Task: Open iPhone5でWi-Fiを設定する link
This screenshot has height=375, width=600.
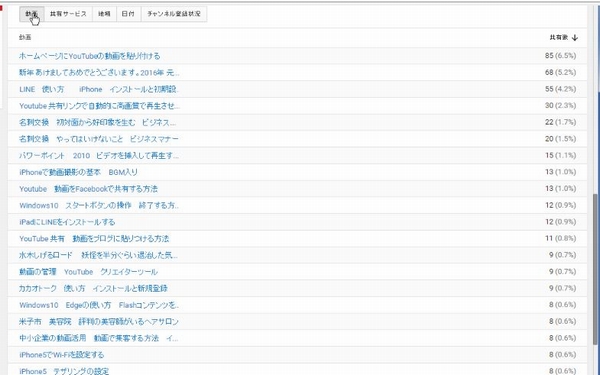Action: pyautogui.click(x=62, y=355)
